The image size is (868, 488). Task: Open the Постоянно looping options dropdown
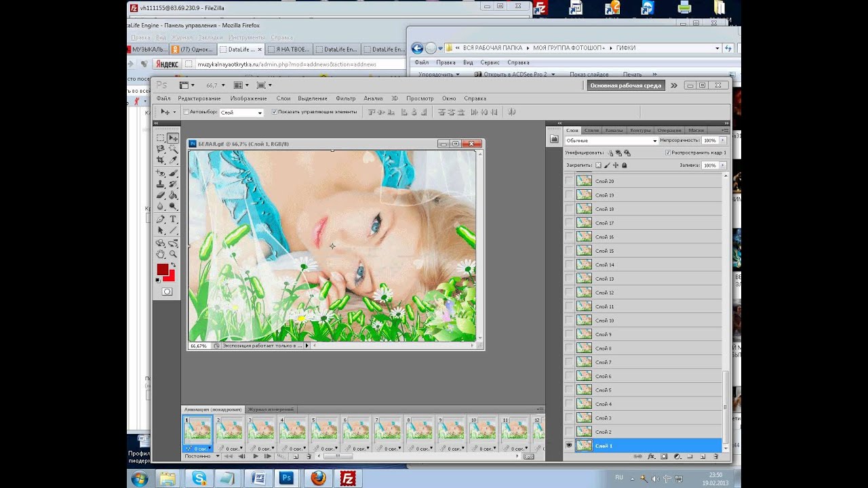click(201, 457)
